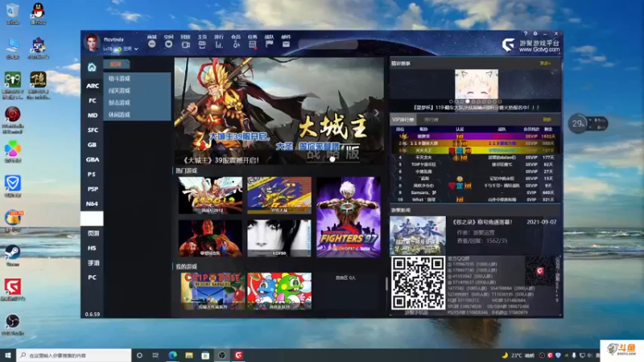Open Chip 'n Dale game in my games
Viewport: 644px width, 362px height.
point(213,291)
